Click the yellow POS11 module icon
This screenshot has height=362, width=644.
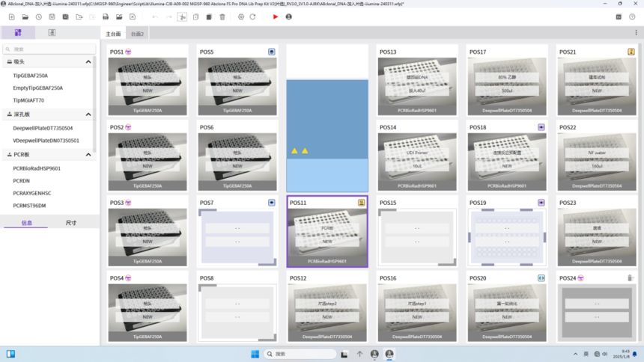362,203
